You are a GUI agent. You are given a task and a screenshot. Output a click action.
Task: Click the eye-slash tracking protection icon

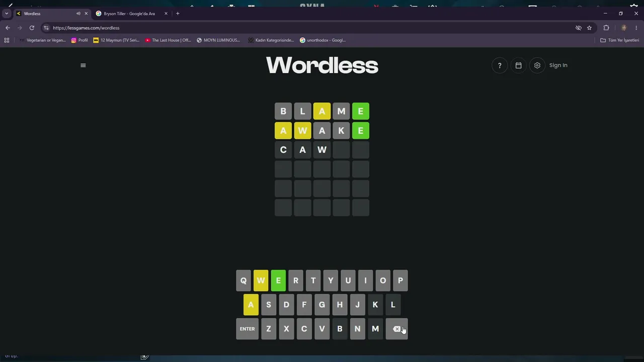pyautogui.click(x=579, y=28)
